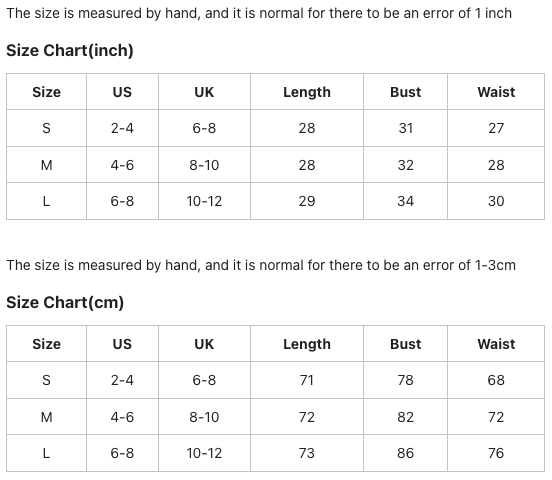This screenshot has height=480, width=552.
Task: Select the waist value 68 cell
Action: point(496,380)
